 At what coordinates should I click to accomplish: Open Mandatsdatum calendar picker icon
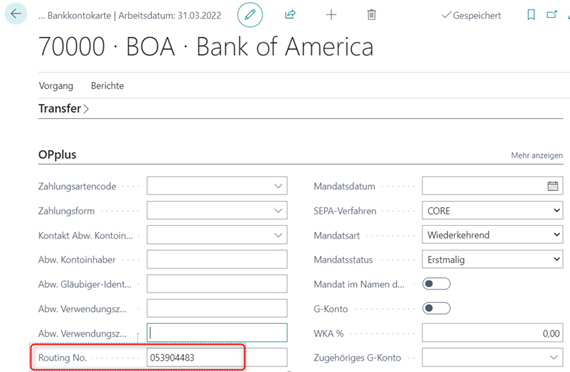point(553,186)
